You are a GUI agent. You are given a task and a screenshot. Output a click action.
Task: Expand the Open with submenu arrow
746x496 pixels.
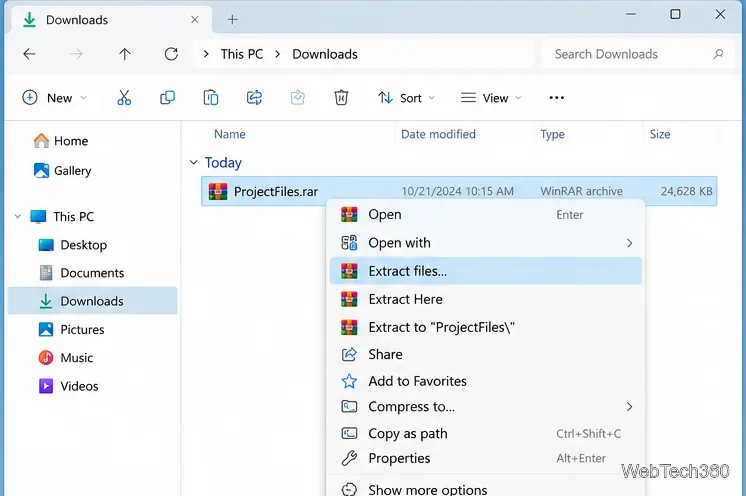click(x=629, y=243)
